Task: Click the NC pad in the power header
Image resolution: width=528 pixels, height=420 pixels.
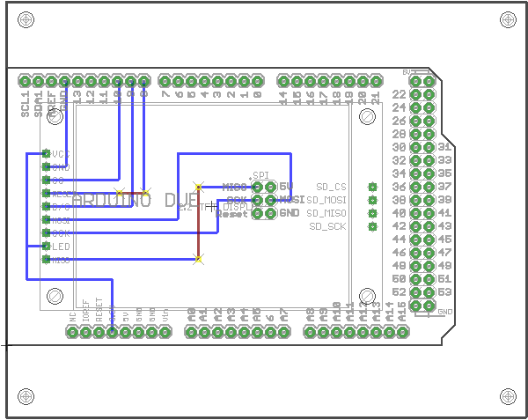Action: click(x=72, y=333)
